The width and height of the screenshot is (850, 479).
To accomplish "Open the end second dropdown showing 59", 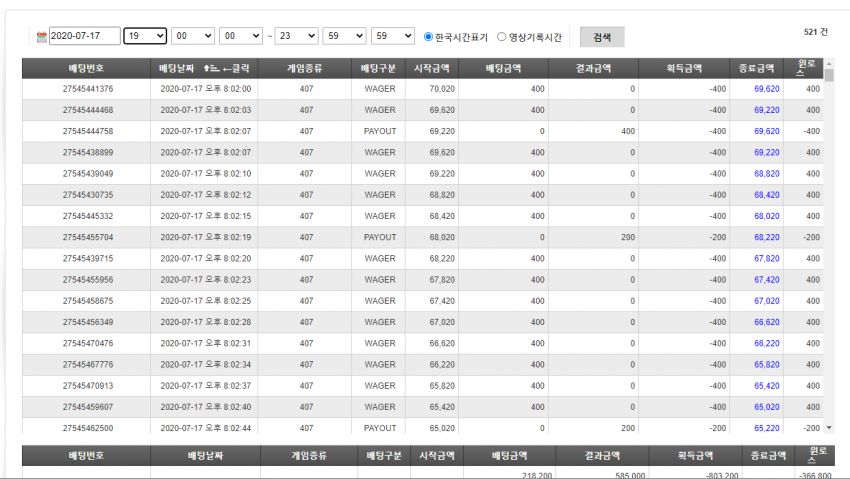I will pyautogui.click(x=392, y=36).
